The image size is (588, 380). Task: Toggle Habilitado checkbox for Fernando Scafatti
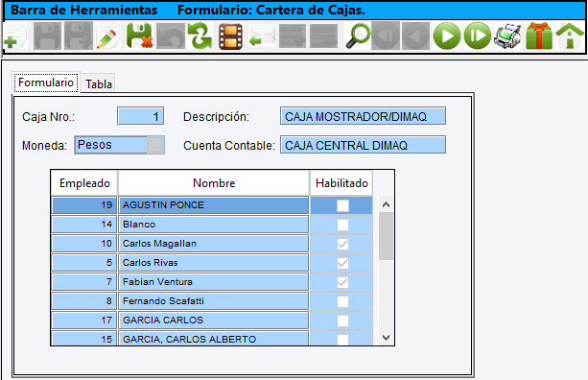[x=342, y=301]
